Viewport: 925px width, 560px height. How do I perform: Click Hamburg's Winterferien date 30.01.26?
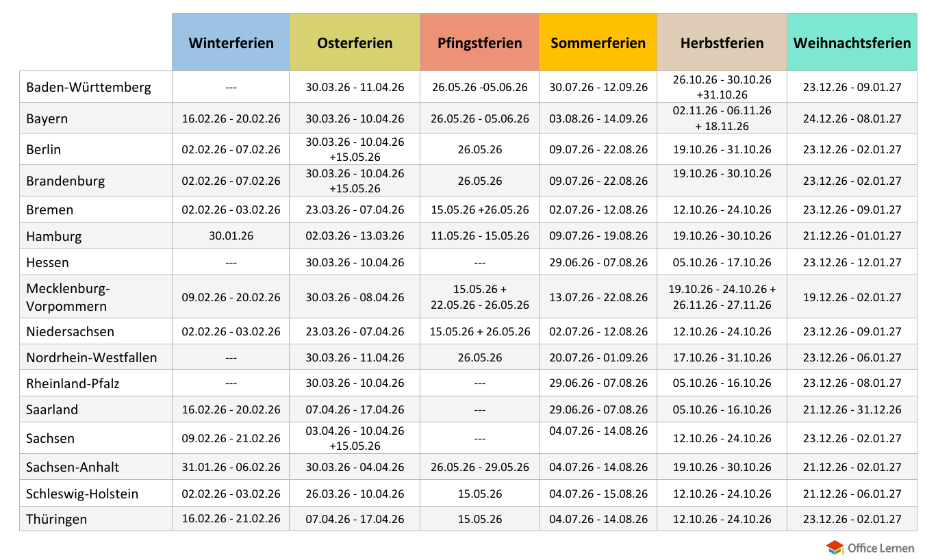(231, 236)
